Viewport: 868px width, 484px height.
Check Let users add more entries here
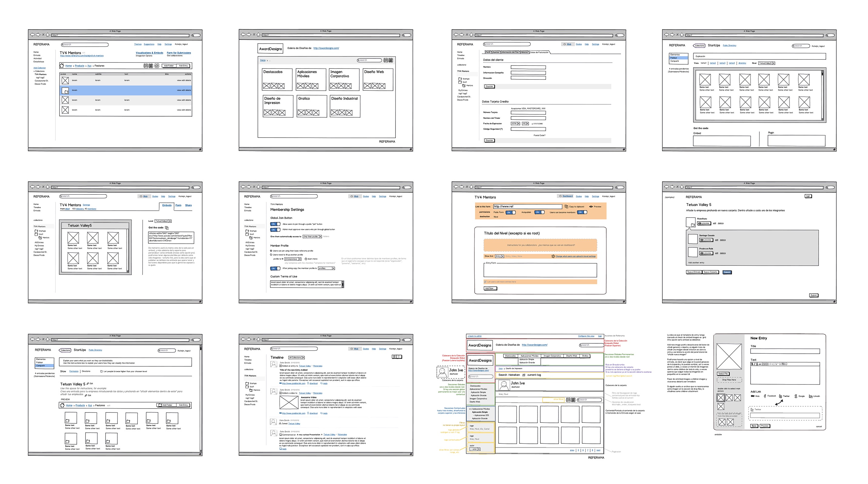(485, 282)
